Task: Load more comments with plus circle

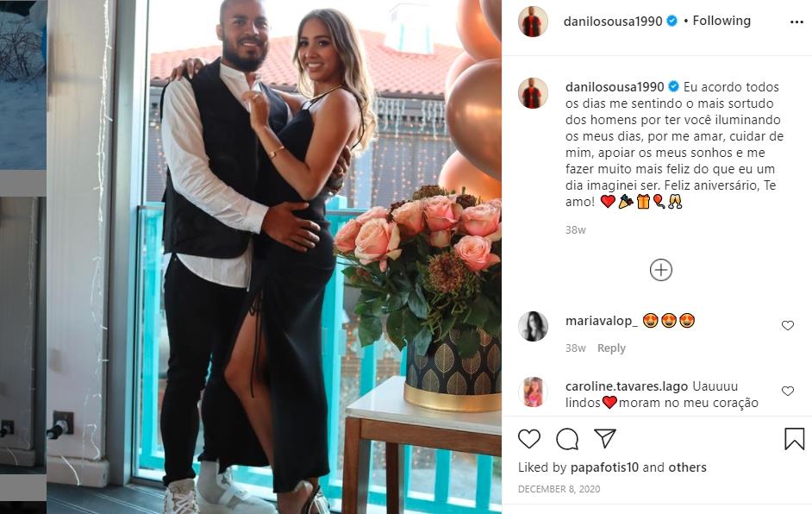Action: [661, 270]
